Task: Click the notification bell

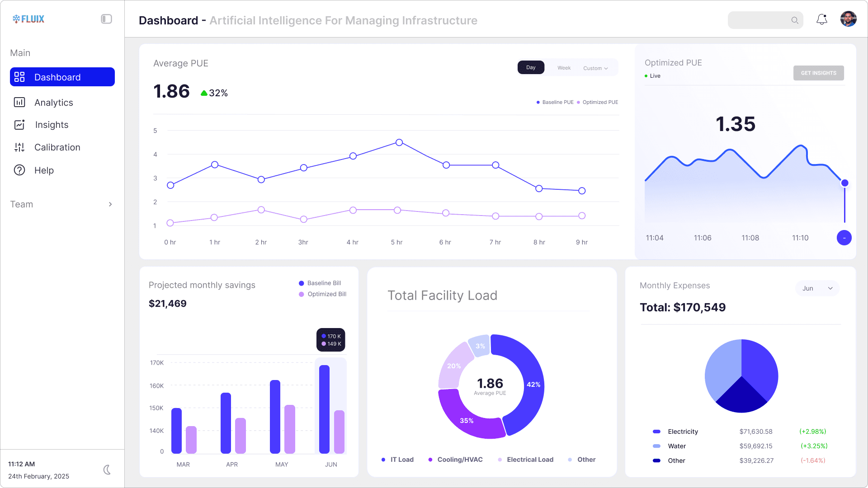Action: pyautogui.click(x=822, y=19)
